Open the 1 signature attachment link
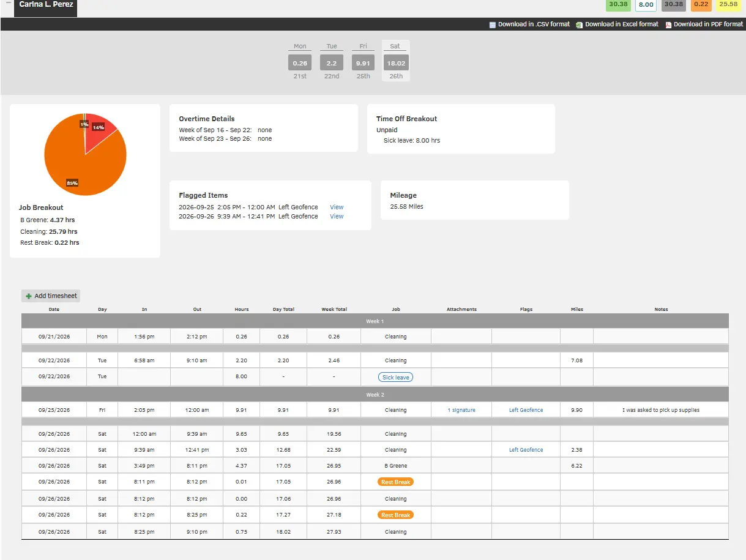The height and width of the screenshot is (560, 746). pyautogui.click(x=461, y=410)
